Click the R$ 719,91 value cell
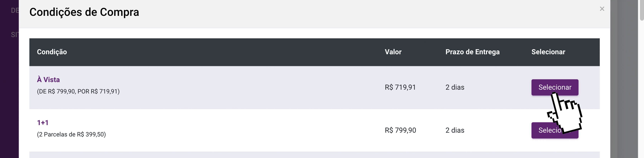 click(x=400, y=87)
